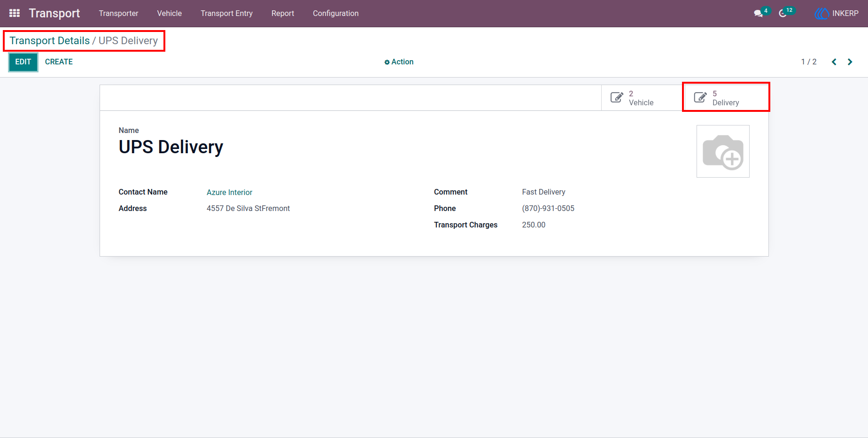This screenshot has width=868, height=438.
Task: Go to previous record arrow
Action: [834, 62]
